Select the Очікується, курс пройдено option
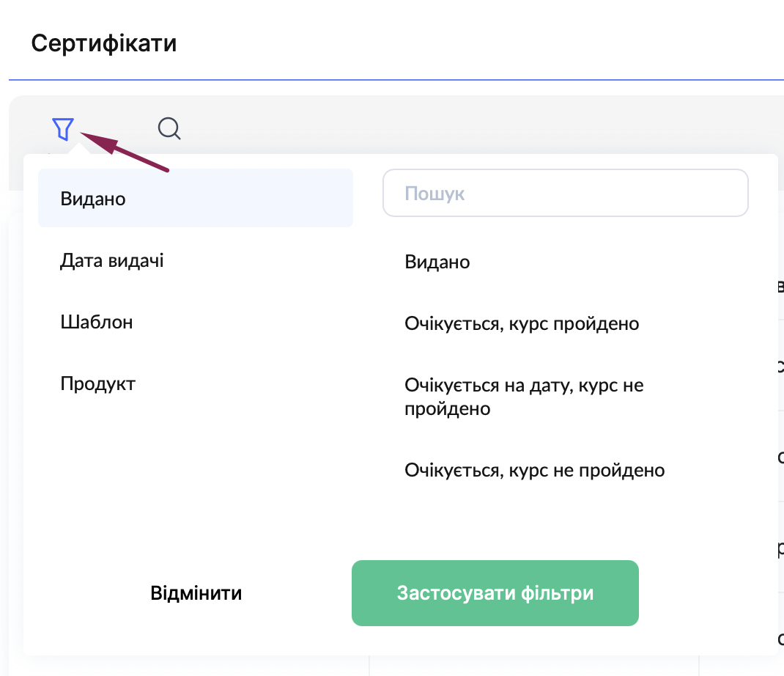The height and width of the screenshot is (676, 784). coord(522,323)
